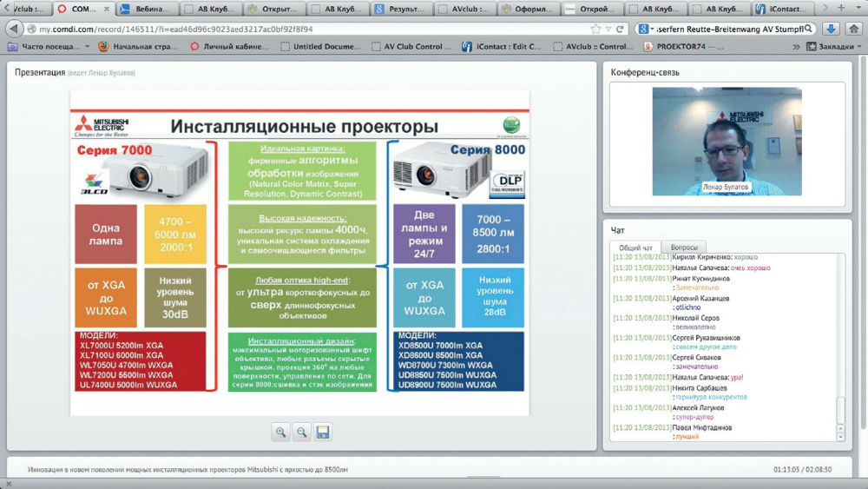868x489 pixels.
Task: Click the Конференц-связь panel heading
Action: pos(645,72)
